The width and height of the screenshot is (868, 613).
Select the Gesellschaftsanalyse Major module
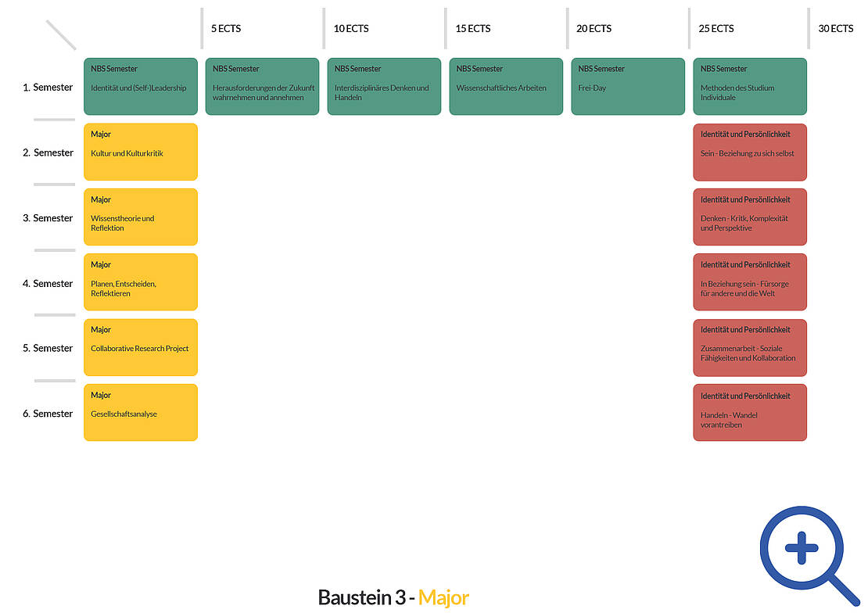(x=141, y=412)
